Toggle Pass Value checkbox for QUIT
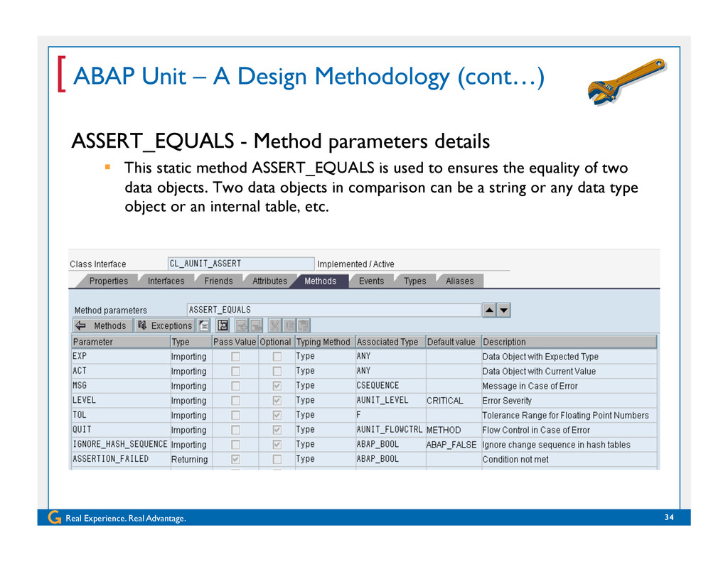 tap(236, 430)
